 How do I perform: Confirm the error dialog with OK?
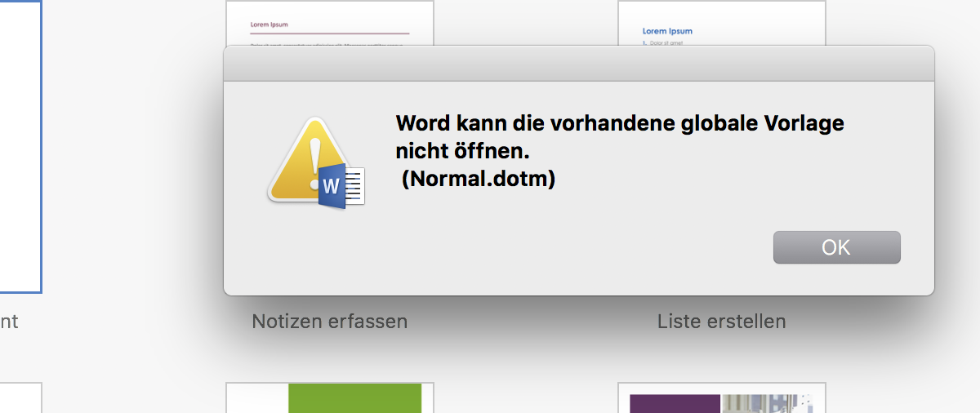pyautogui.click(x=836, y=247)
